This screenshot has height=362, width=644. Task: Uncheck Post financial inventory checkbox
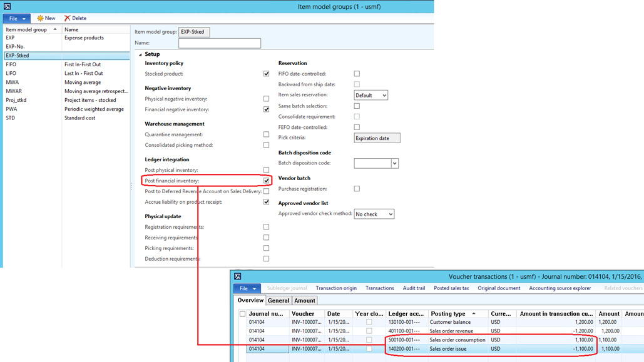[x=266, y=181]
